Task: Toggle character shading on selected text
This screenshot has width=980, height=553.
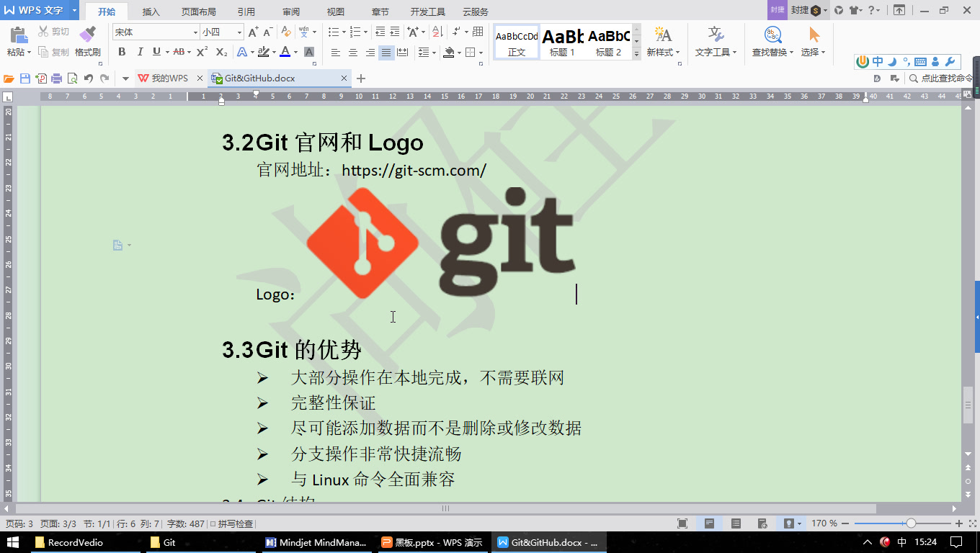Action: point(309,52)
